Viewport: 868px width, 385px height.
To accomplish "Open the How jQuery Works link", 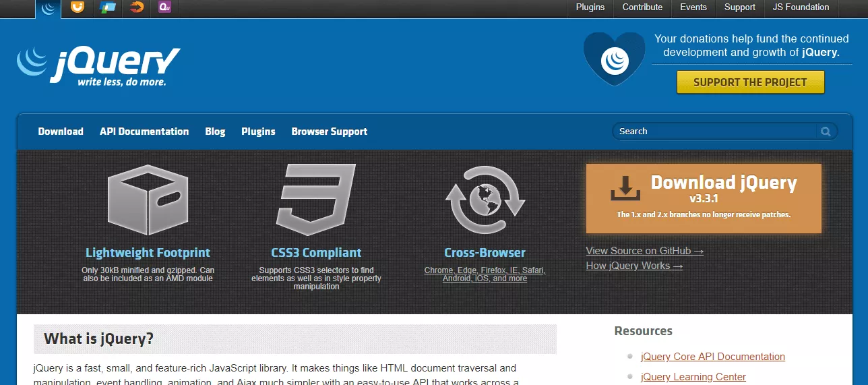I will [634, 266].
